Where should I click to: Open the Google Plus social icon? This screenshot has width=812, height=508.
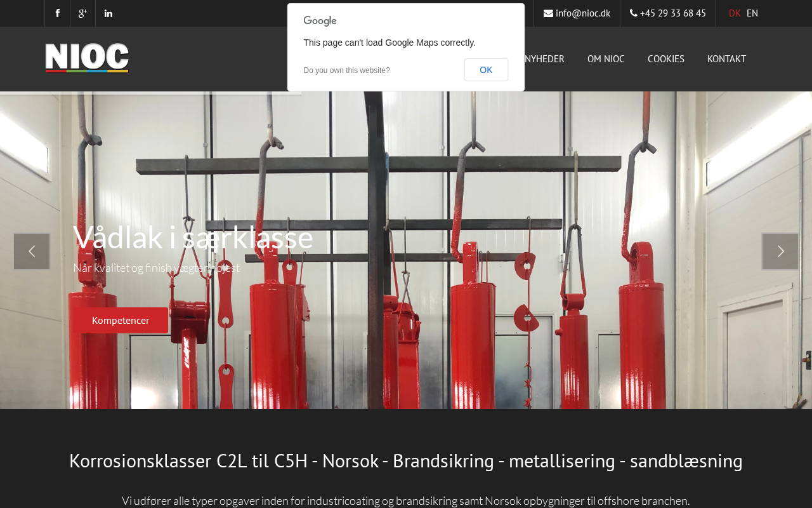coord(82,13)
